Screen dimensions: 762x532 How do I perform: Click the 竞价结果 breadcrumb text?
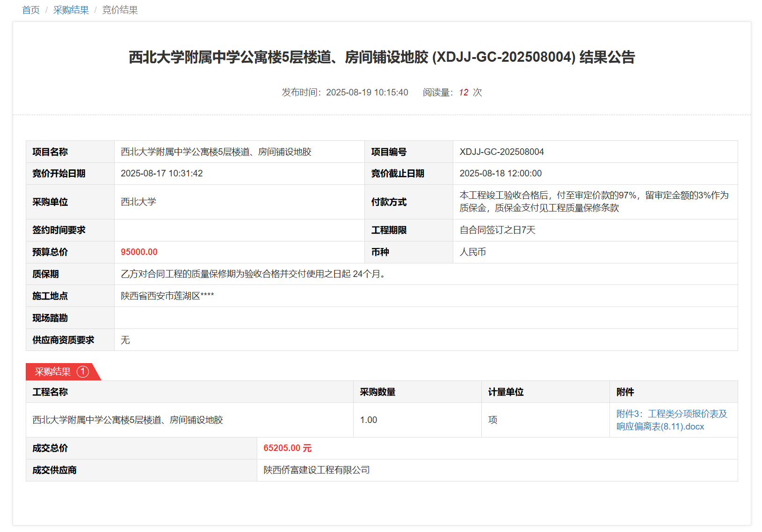[120, 10]
